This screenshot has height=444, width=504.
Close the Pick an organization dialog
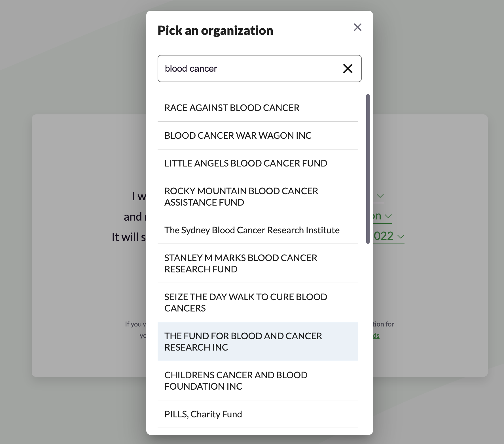click(x=357, y=27)
